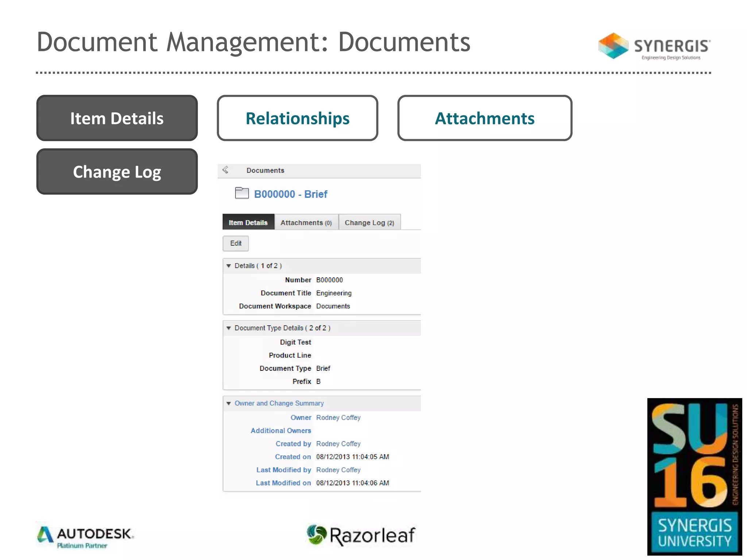
Task: Select the Relationships slide box
Action: click(x=297, y=118)
